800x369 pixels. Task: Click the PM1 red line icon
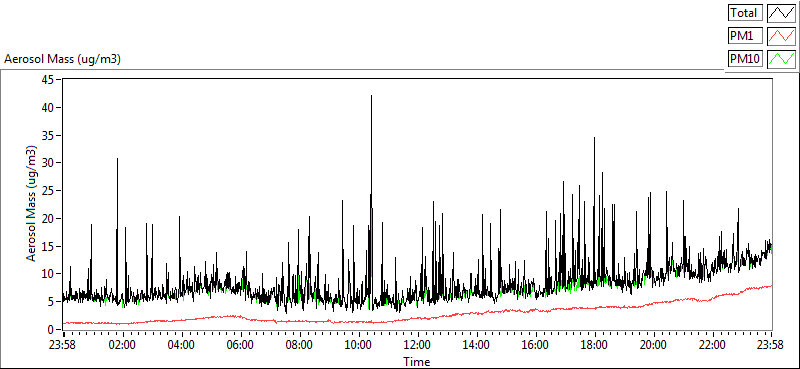tap(782, 36)
